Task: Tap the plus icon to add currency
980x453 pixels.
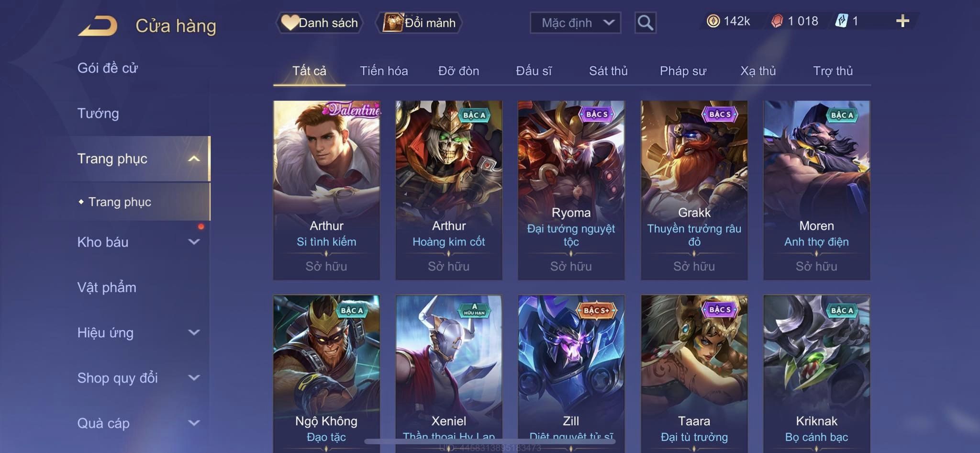Action: [902, 21]
